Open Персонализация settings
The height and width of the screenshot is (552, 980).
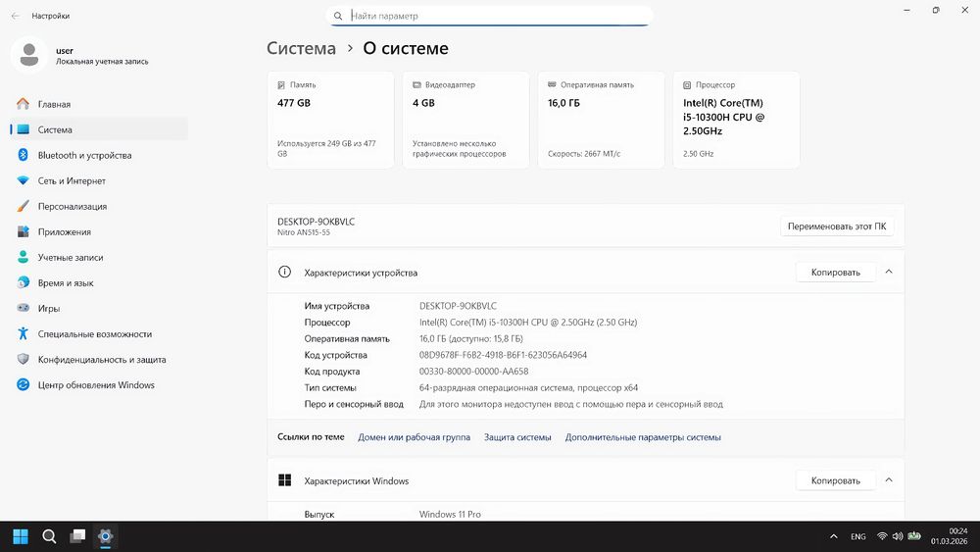[99, 206]
